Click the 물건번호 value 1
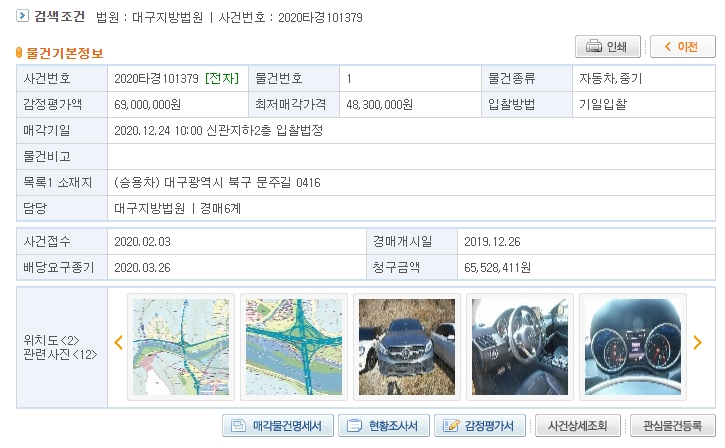The height and width of the screenshot is (448, 725). [x=349, y=79]
